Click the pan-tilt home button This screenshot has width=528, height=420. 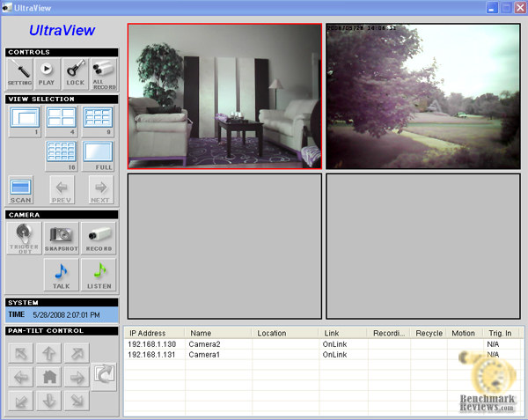51,377
